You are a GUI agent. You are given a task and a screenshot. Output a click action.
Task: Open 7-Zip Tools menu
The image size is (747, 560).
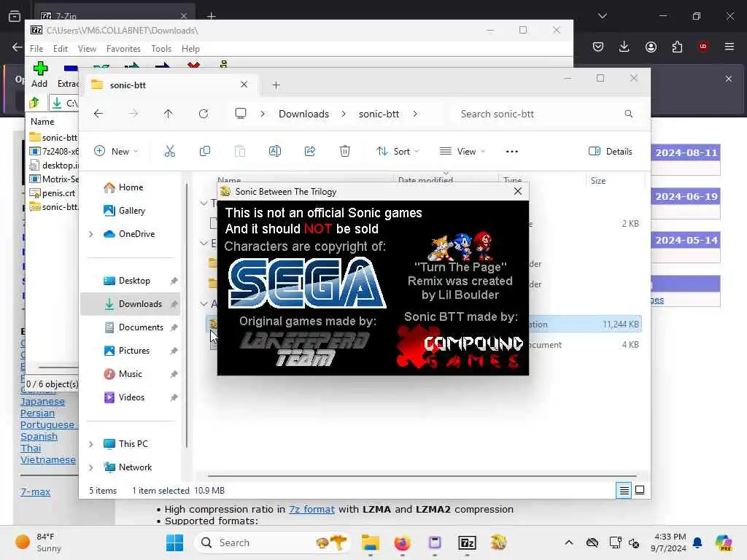tap(161, 49)
